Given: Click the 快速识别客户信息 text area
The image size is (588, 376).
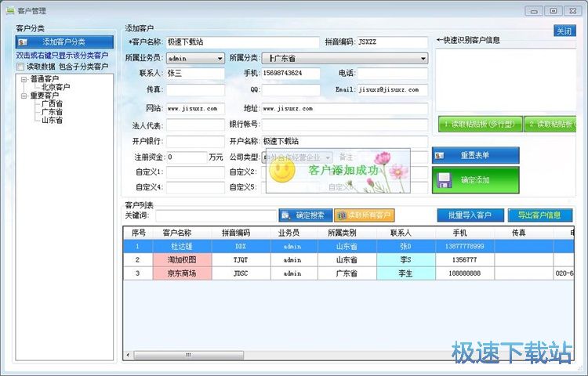Looking at the screenshot, I should click(x=505, y=80).
